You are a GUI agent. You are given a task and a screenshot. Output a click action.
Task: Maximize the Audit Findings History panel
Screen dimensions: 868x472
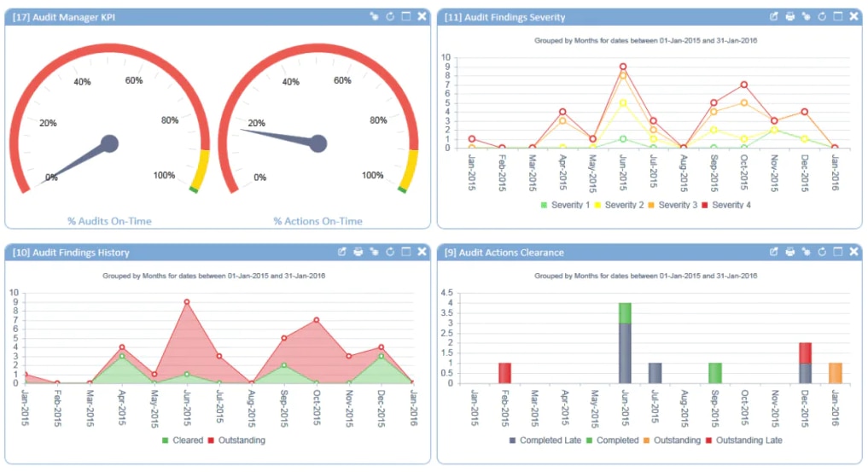click(405, 252)
